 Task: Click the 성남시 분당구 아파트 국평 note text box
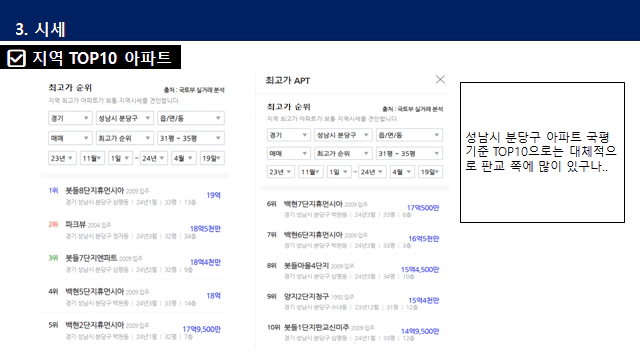click(x=542, y=152)
